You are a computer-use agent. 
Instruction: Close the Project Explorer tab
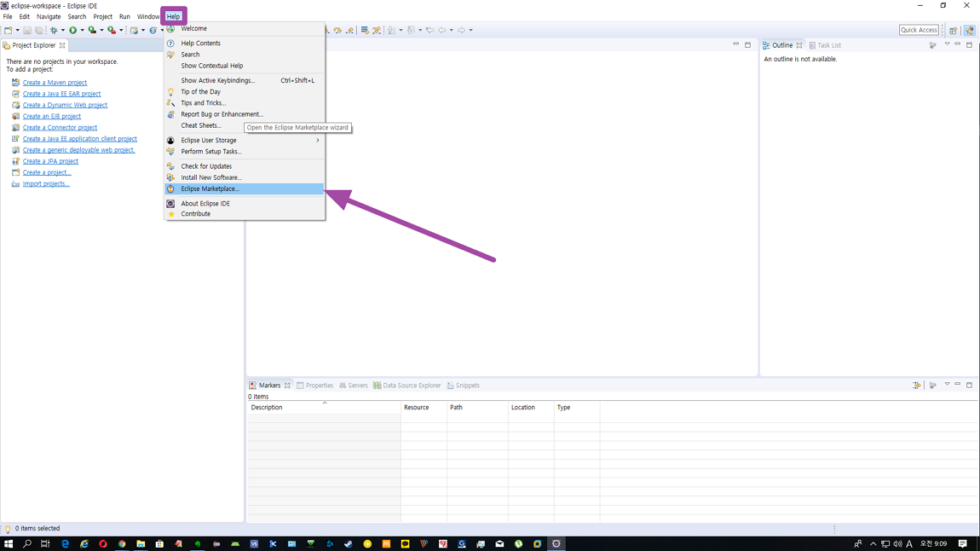[x=62, y=46]
